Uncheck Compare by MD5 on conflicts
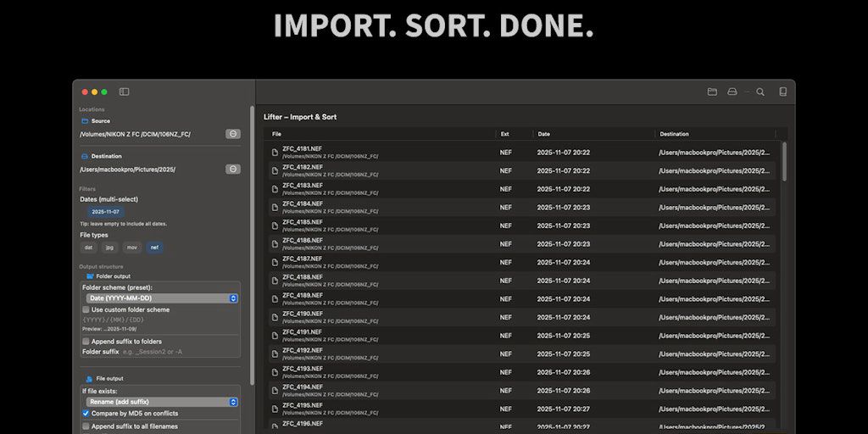 tap(86, 414)
